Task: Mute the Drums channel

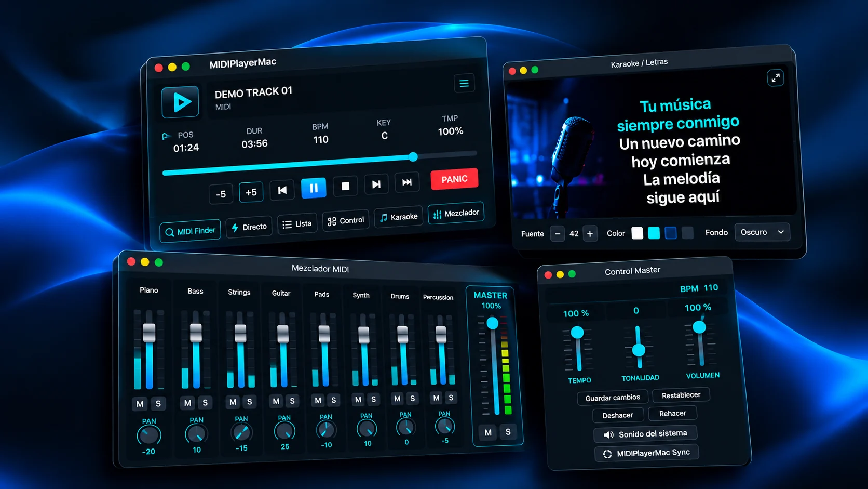Action: pyautogui.click(x=398, y=399)
